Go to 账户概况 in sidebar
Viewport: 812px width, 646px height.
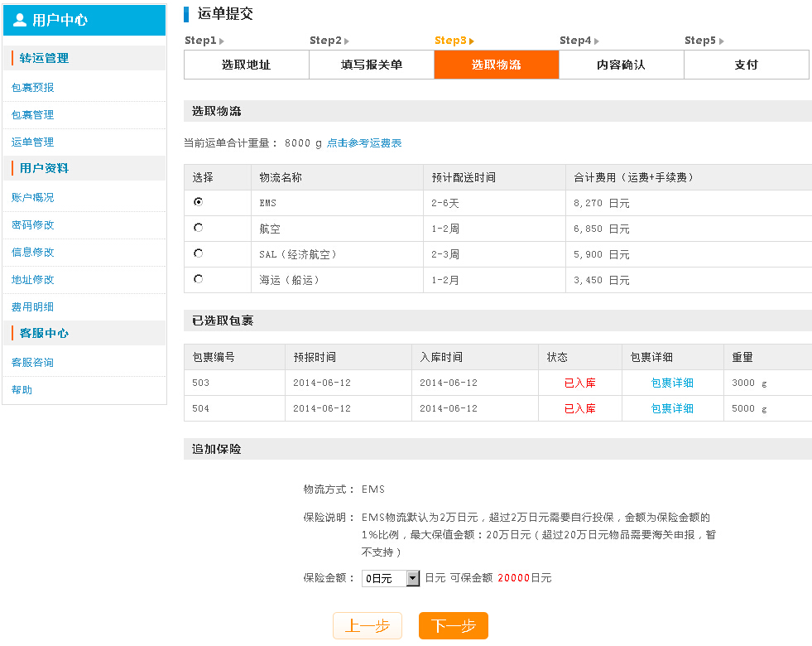coord(33,198)
